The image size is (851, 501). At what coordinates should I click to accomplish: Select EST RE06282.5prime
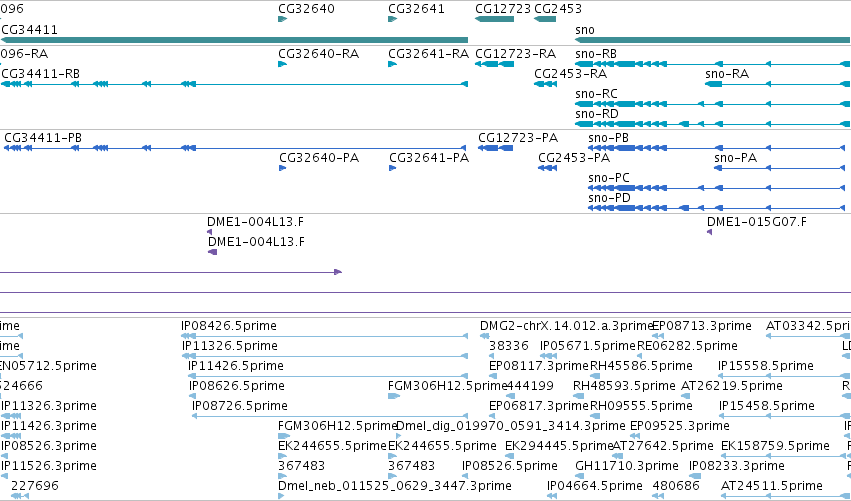point(687,346)
